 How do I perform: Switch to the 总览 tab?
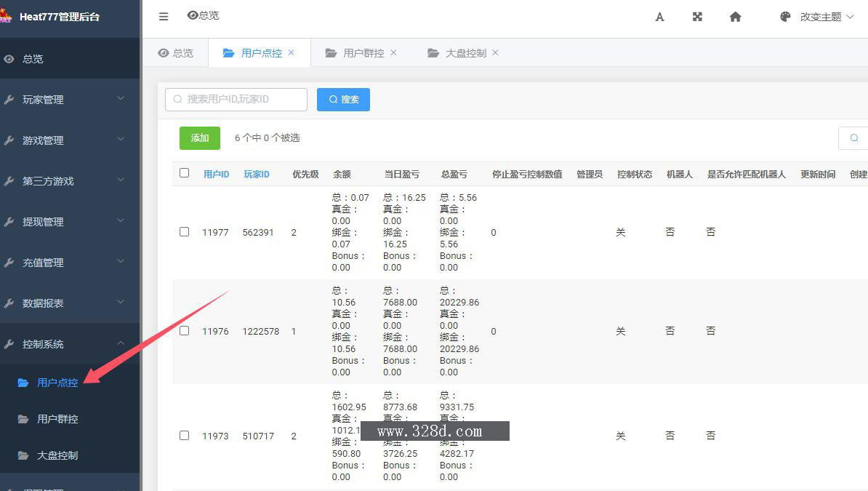pyautogui.click(x=176, y=53)
